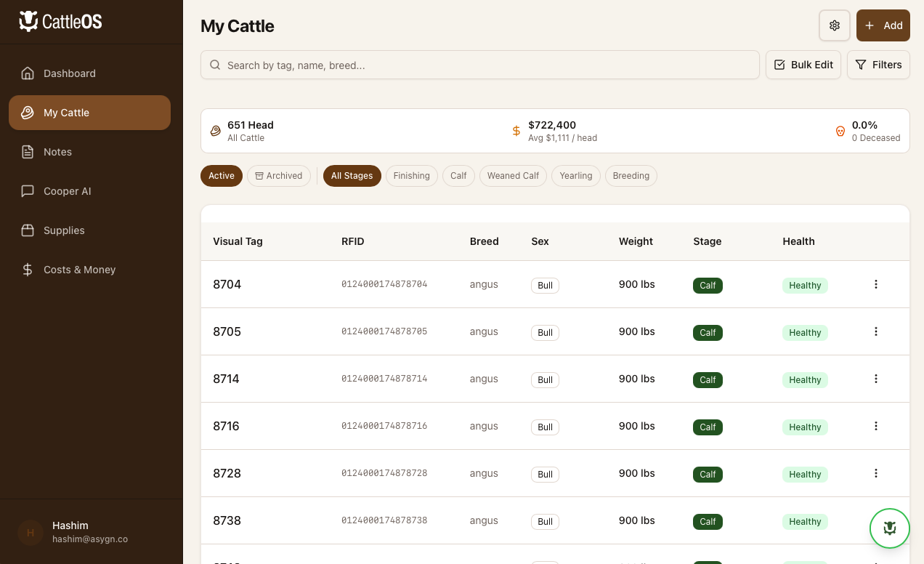Open the Filters panel
Image resolution: width=924 pixels, height=564 pixels.
pyautogui.click(x=878, y=65)
